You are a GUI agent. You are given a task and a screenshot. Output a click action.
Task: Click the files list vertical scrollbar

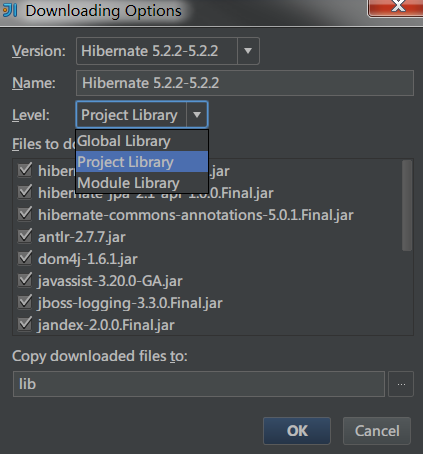pyautogui.click(x=407, y=205)
